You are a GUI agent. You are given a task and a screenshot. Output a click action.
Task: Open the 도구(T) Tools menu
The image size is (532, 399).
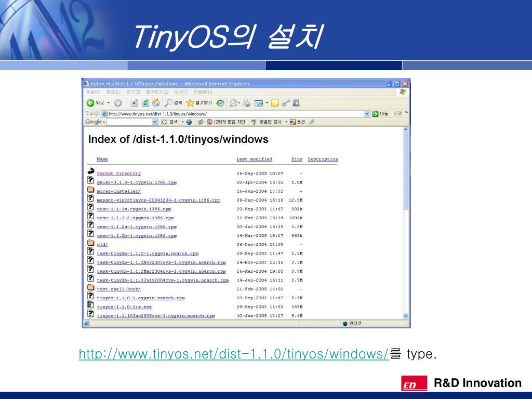click(x=181, y=92)
